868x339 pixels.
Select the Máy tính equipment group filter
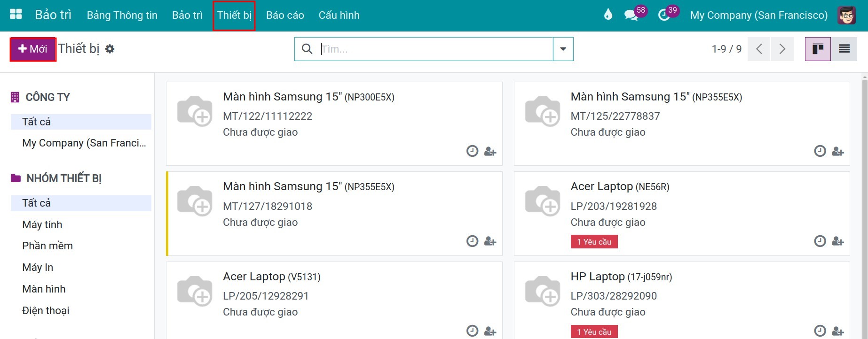42,224
